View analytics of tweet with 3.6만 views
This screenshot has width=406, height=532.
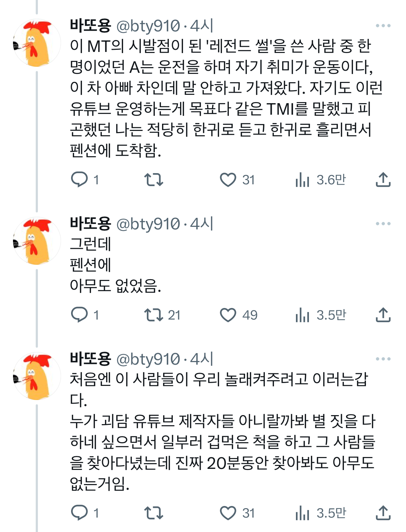pyautogui.click(x=302, y=179)
